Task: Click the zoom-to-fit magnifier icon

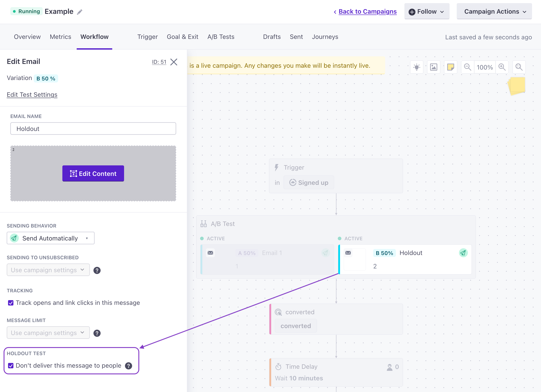Action: 519,67
